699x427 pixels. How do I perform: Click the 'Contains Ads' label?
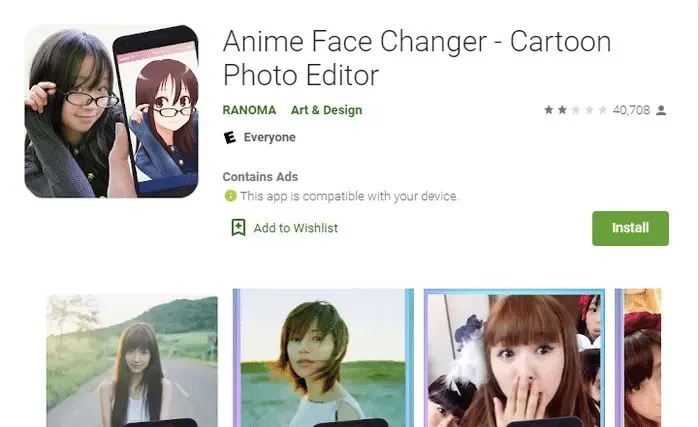coord(260,177)
